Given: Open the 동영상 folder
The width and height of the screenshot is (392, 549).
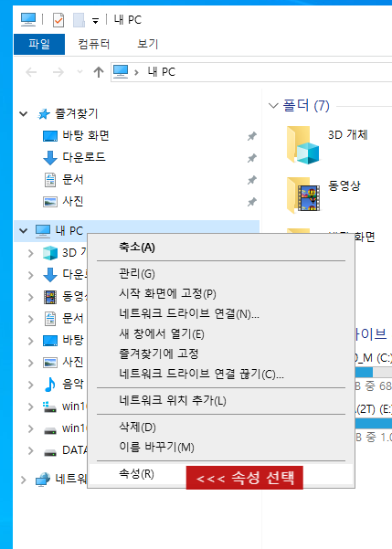Looking at the screenshot, I should point(324,195).
